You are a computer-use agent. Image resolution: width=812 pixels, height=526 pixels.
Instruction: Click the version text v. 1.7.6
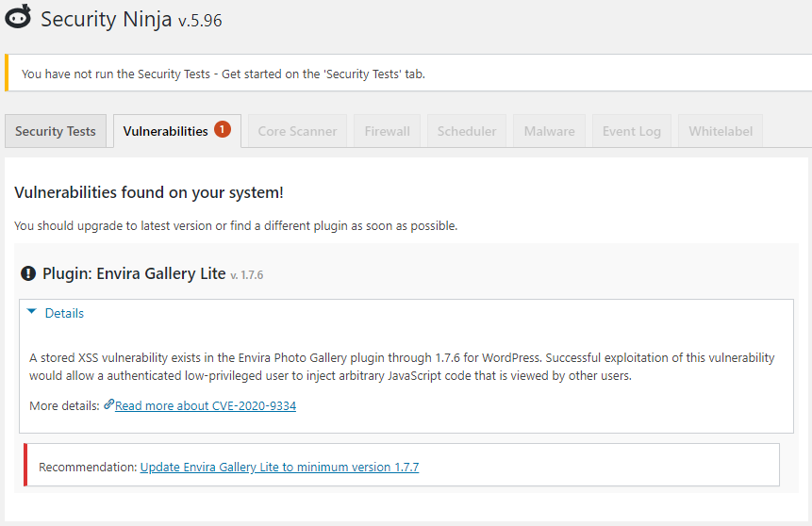(x=247, y=275)
